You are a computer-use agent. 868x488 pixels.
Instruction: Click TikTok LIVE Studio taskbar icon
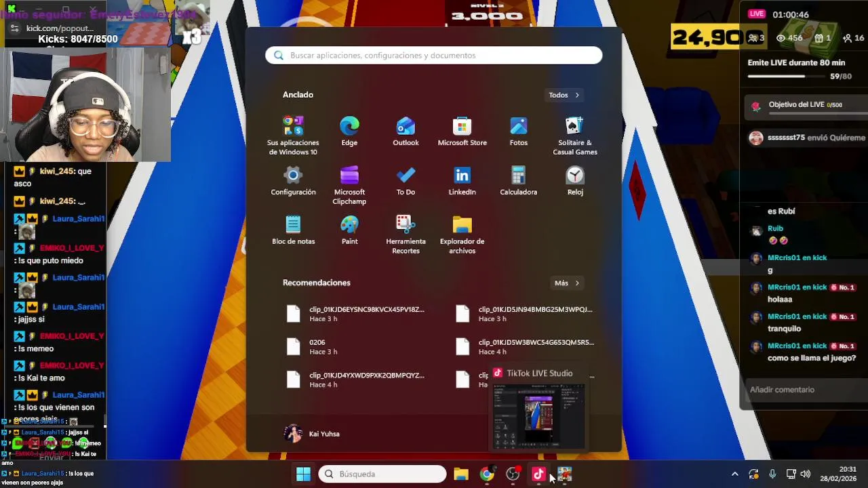click(538, 474)
